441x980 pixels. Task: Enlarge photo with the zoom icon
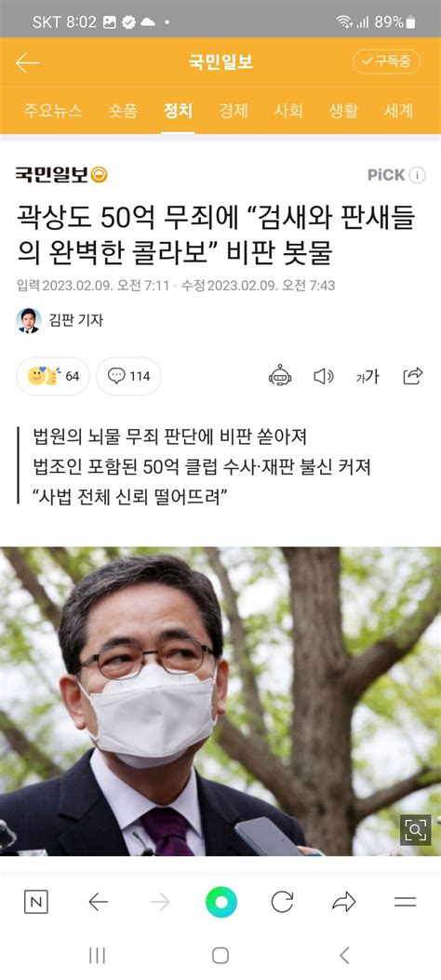(415, 830)
